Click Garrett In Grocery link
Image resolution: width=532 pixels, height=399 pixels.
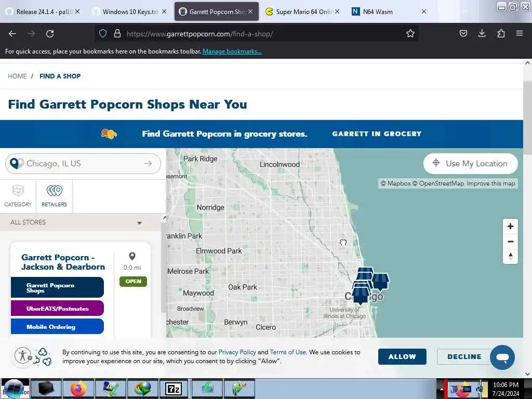(x=377, y=134)
